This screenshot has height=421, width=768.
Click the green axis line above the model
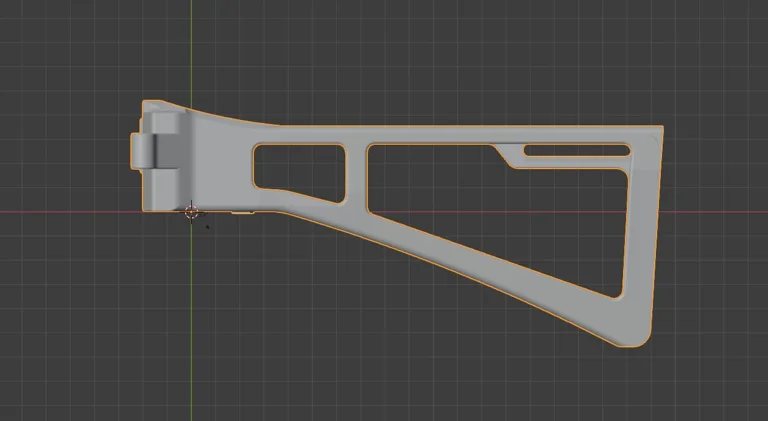(191, 50)
